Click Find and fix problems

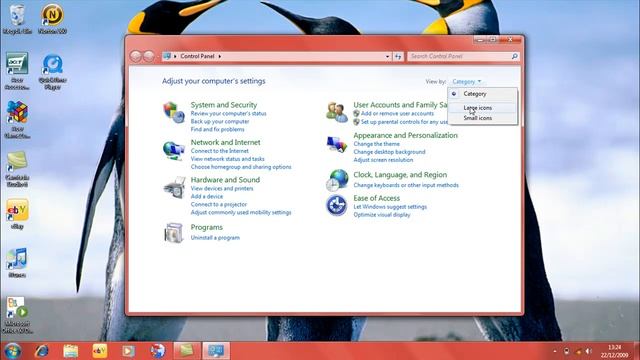(218, 129)
